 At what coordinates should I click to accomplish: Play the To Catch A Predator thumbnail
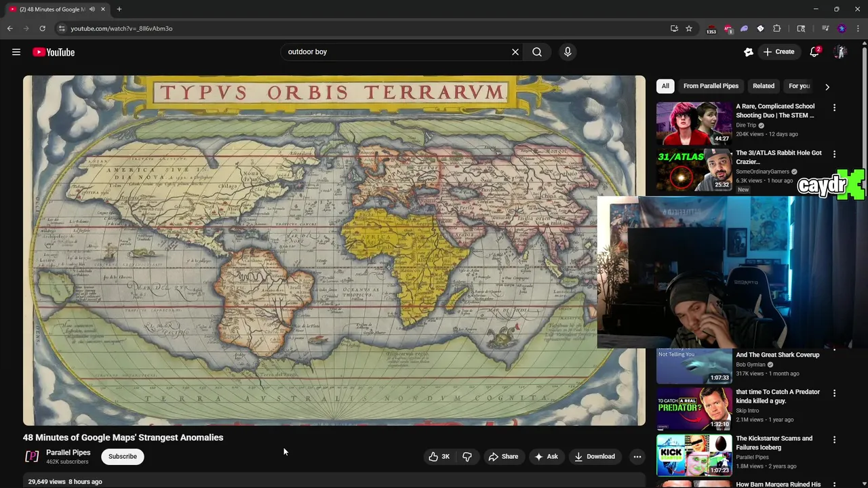tap(694, 409)
